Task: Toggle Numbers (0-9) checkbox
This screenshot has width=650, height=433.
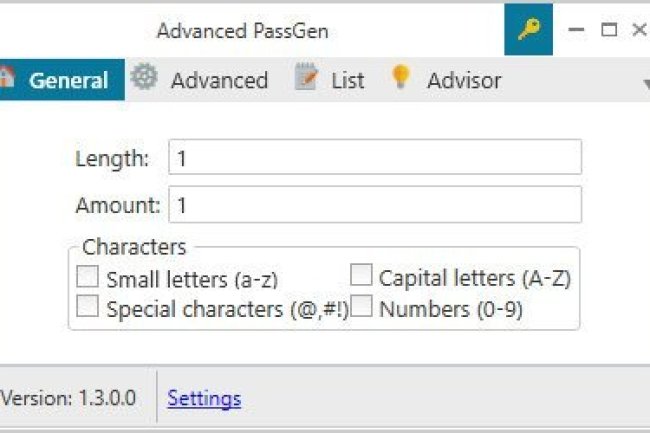Action: [x=362, y=307]
